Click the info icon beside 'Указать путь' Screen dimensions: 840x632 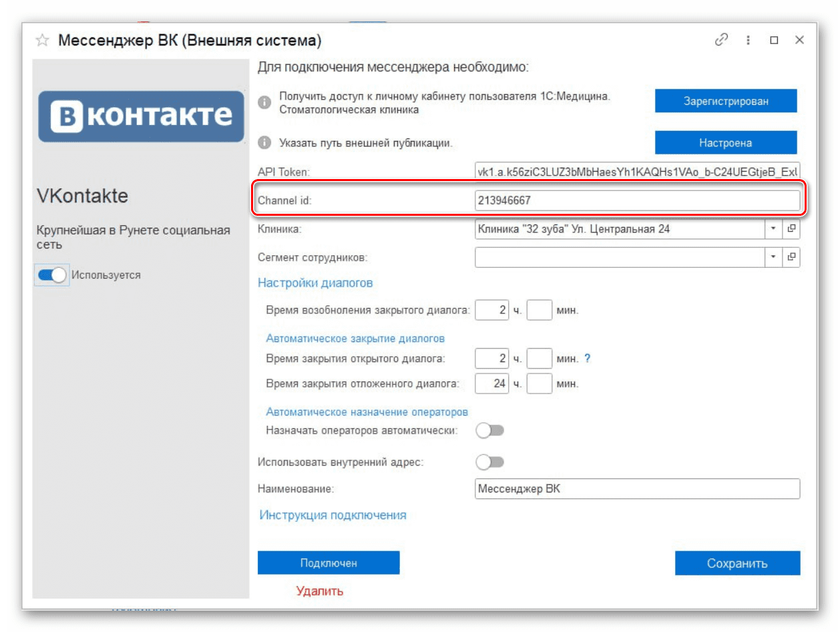pyautogui.click(x=265, y=142)
